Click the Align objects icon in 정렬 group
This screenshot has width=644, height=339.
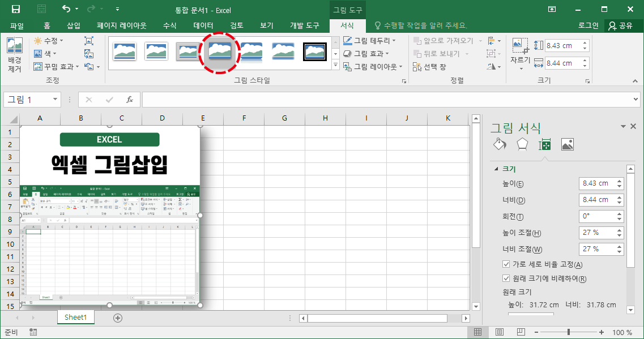tap(492, 41)
